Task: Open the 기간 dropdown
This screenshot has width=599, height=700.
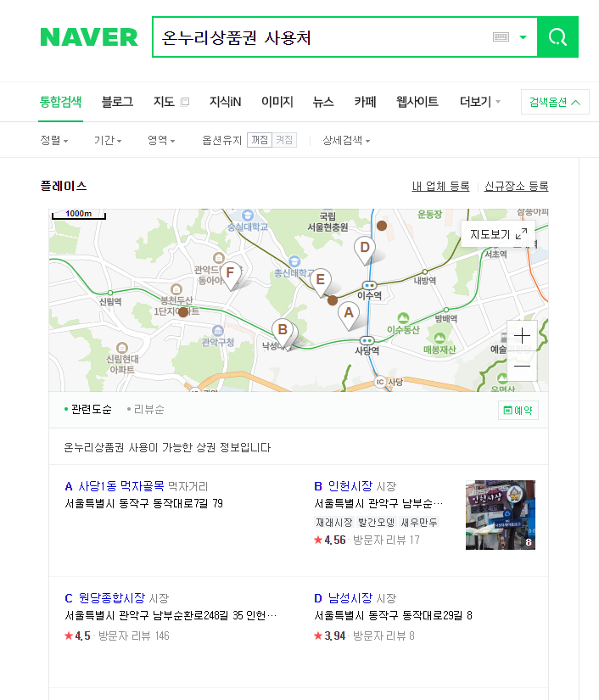Action: [108, 140]
